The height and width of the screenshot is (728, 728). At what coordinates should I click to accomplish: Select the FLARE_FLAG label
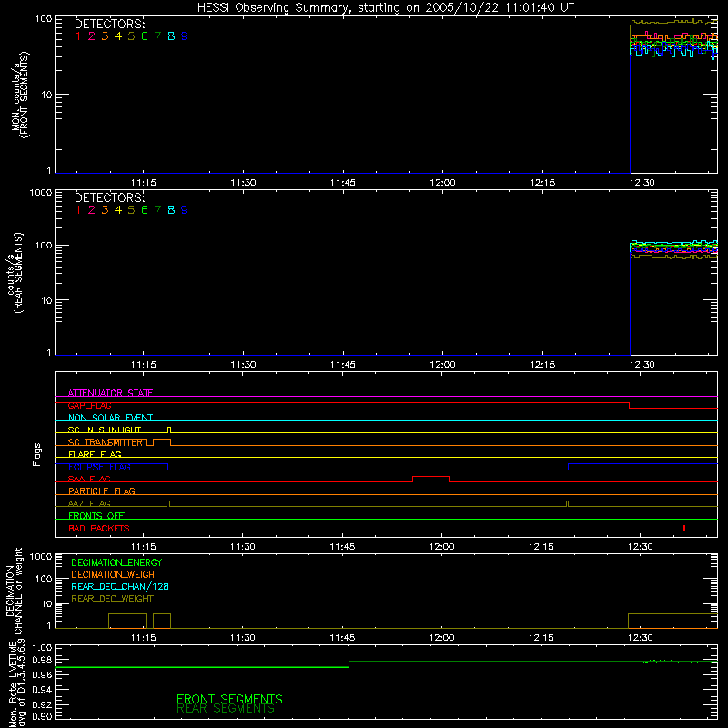pos(95,454)
